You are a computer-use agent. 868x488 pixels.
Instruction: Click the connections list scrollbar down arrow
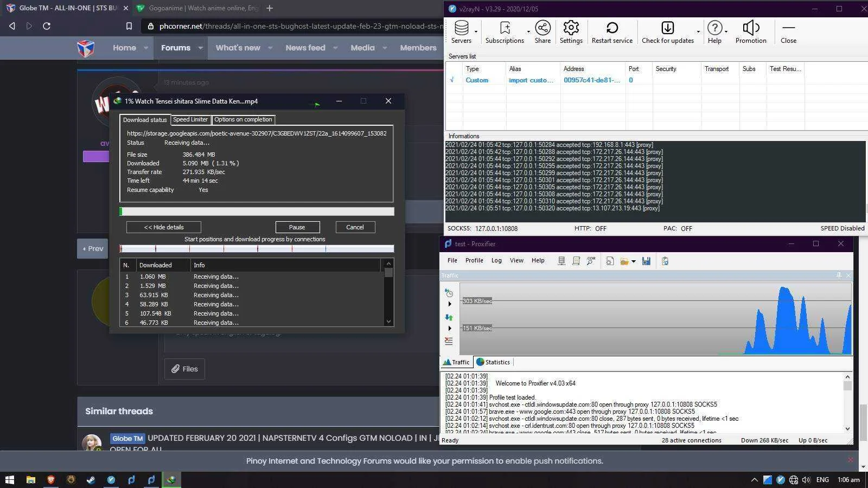point(388,322)
